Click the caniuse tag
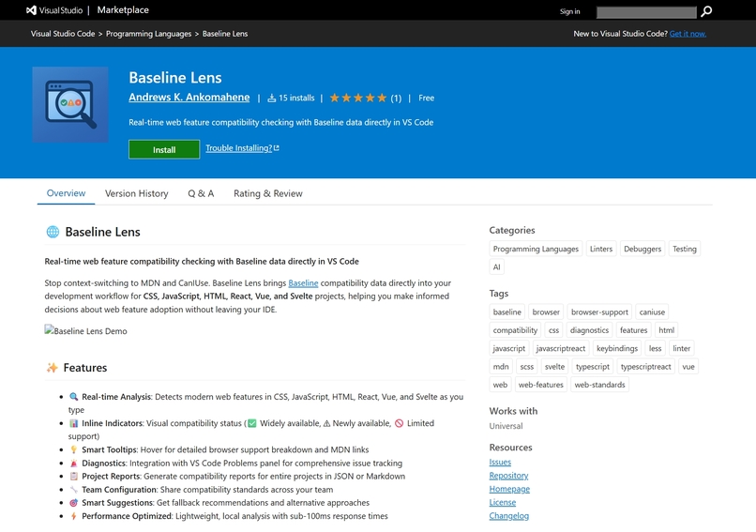756x532 pixels. 652,312
